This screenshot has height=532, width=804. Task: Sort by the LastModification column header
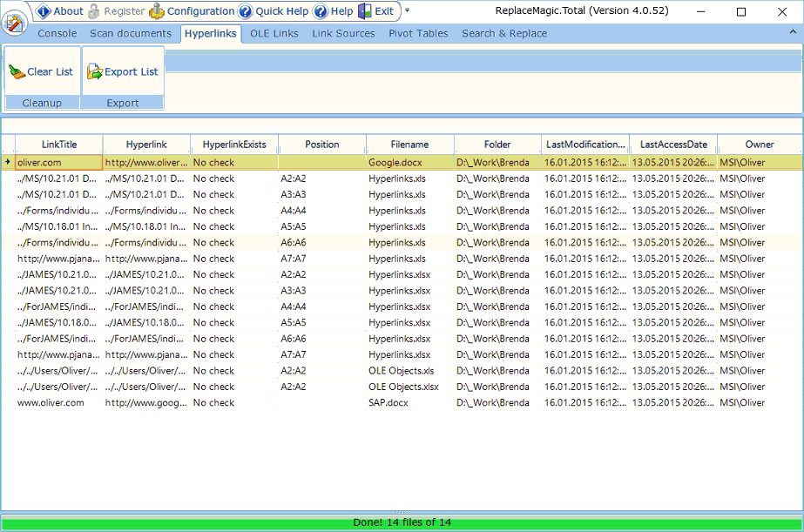point(585,145)
